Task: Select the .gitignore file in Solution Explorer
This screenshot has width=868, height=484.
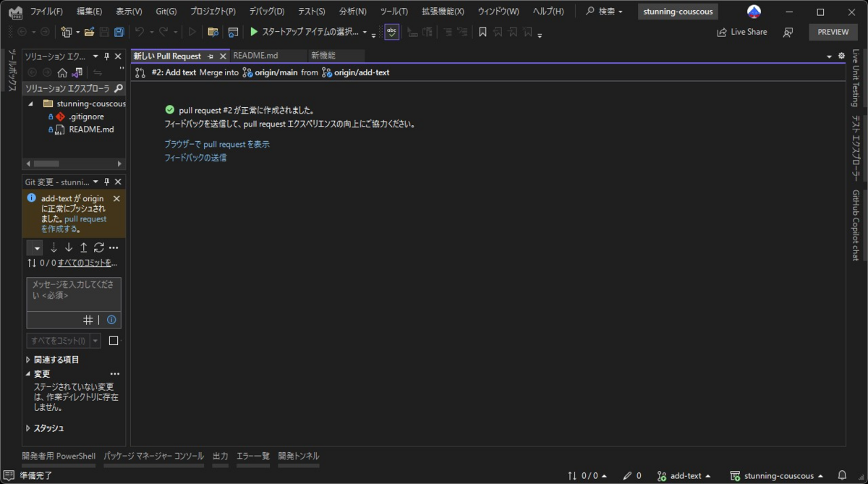Action: pyautogui.click(x=86, y=116)
